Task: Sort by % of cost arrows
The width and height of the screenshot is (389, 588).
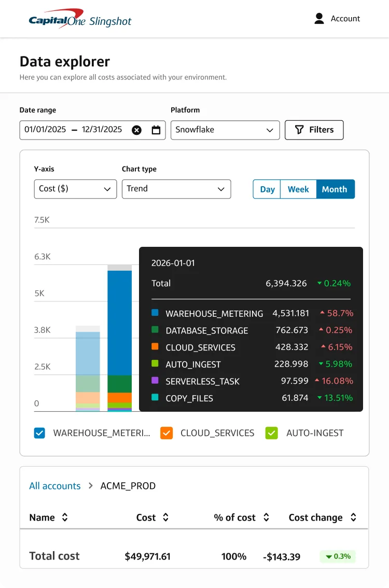Action: (x=267, y=517)
